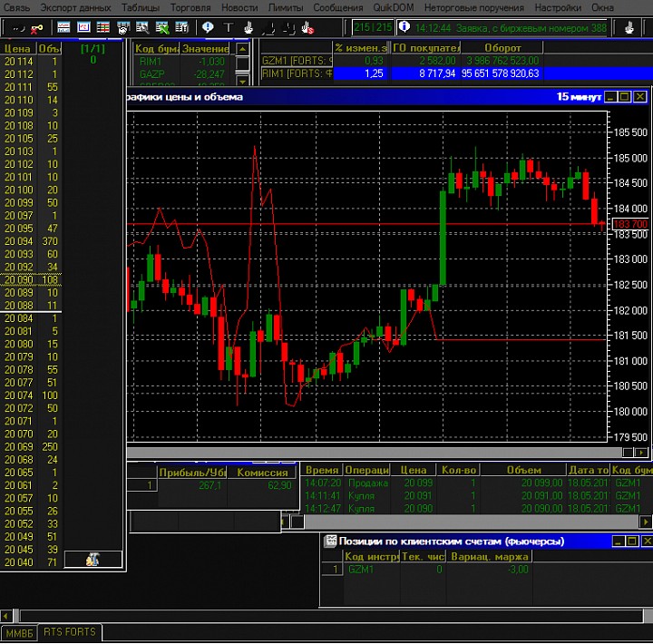Click the table with green X icon
653x644 pixels.
(x=163, y=27)
